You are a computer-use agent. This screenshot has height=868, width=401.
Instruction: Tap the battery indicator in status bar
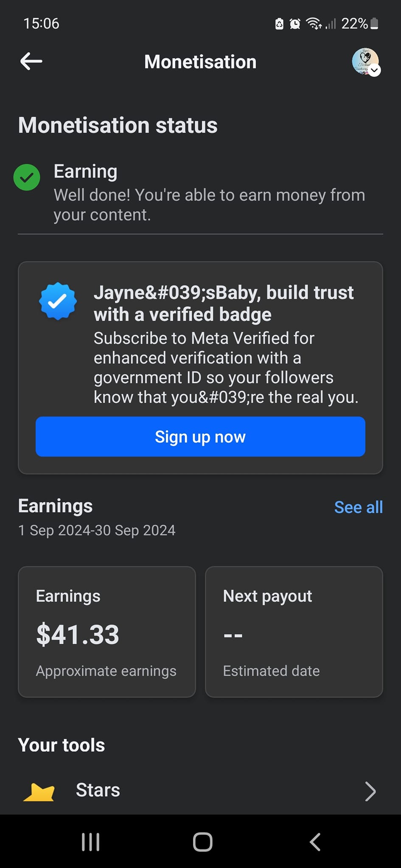[374, 24]
